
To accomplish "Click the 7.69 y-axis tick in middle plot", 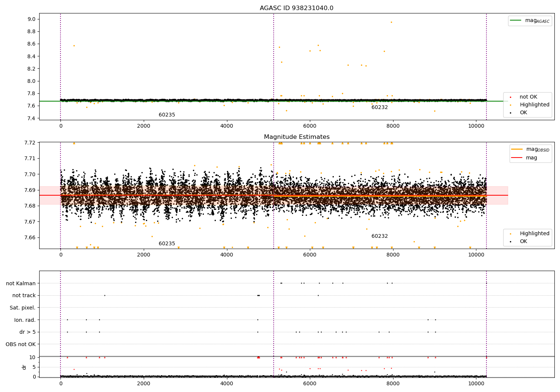I will point(30,190).
